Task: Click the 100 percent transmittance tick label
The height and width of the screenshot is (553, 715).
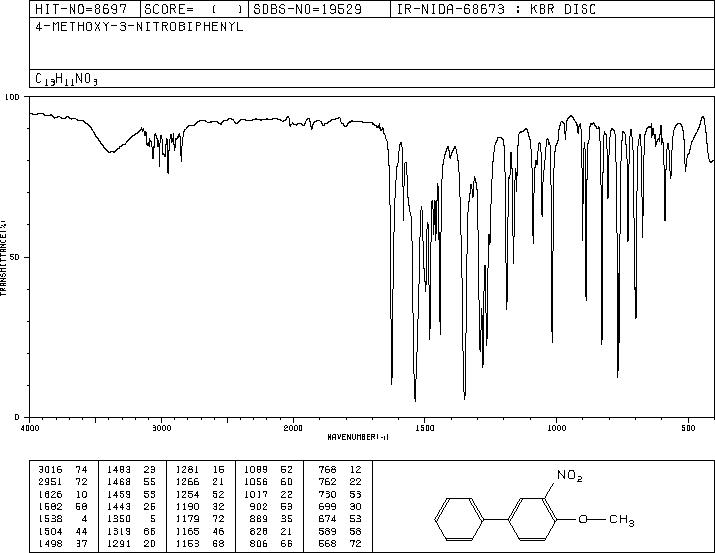Action: click(12, 97)
